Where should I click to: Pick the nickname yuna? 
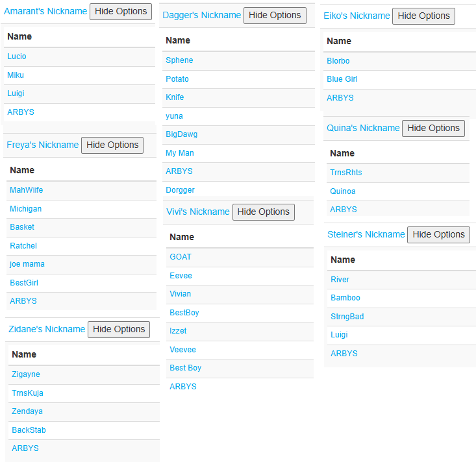pyautogui.click(x=174, y=116)
